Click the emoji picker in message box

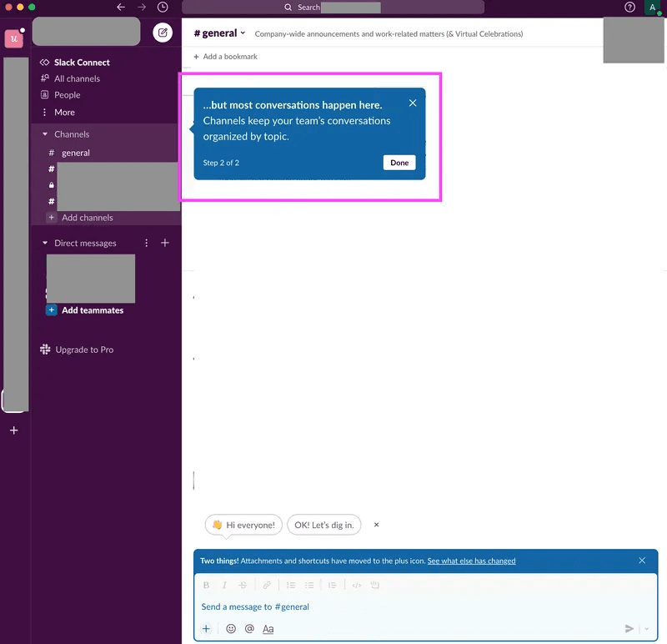pos(230,628)
